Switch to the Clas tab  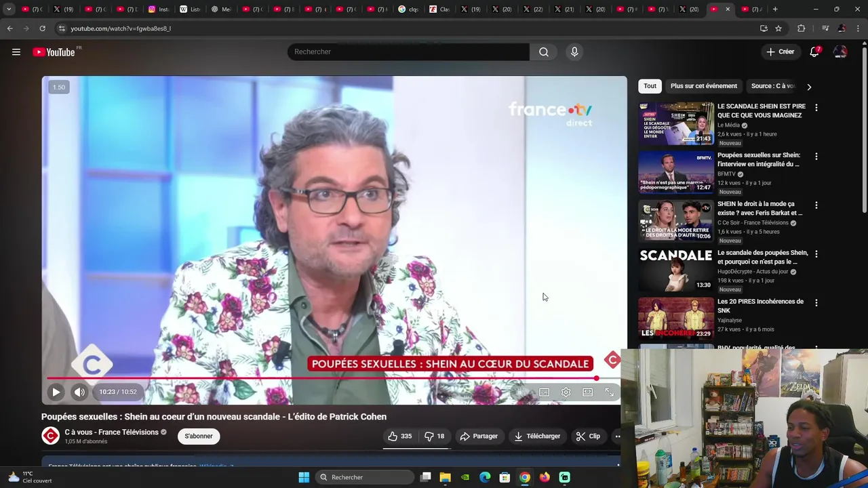pos(439,9)
